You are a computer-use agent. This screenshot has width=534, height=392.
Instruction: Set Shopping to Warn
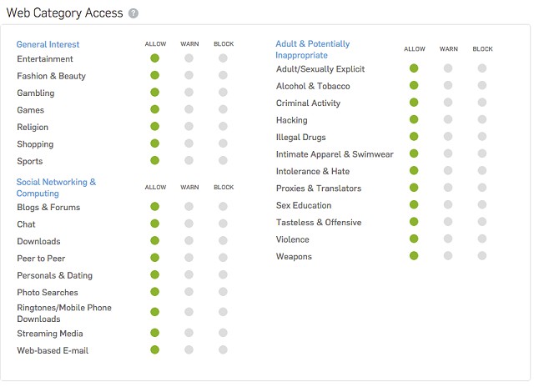coord(189,143)
